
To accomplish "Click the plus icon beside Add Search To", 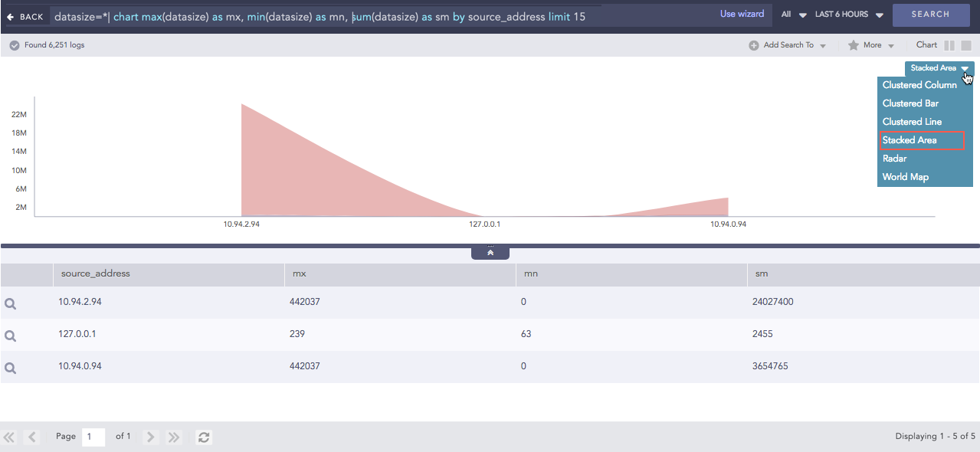I will 755,45.
